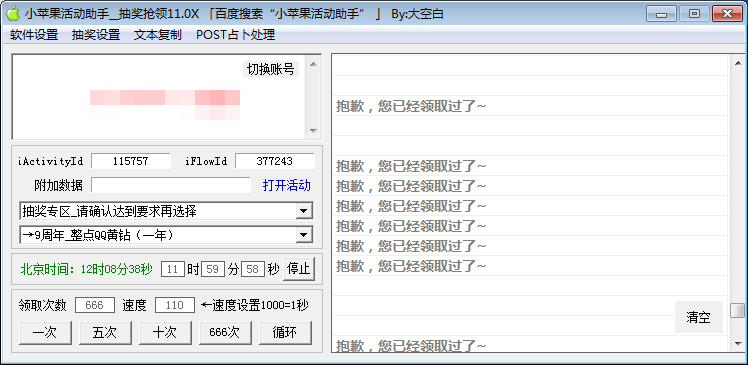The height and width of the screenshot is (365, 748).
Task: Click the 一次 button
Action: click(x=45, y=333)
